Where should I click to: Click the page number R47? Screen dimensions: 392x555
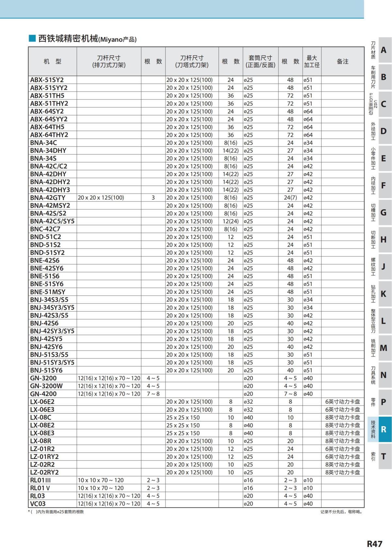[374, 544]
